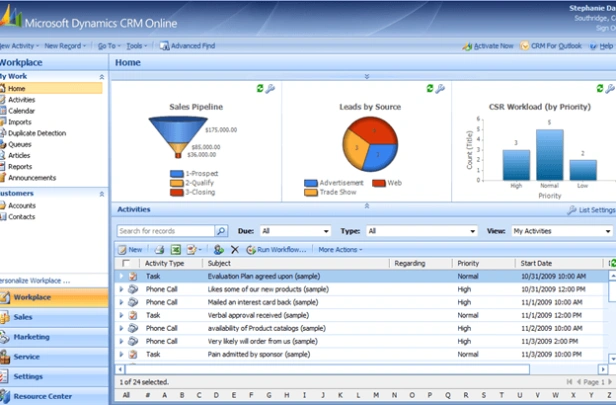Click the New activity button

point(129,249)
